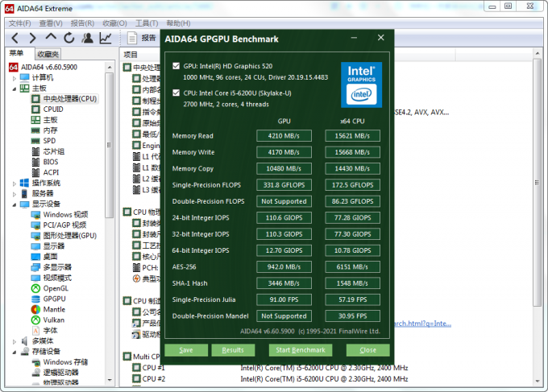Open the graph chart toolbar icon

(x=106, y=38)
